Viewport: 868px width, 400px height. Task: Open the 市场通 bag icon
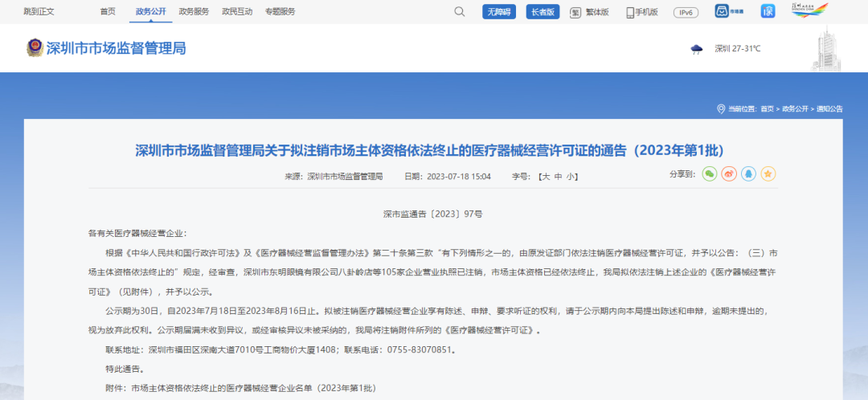[x=722, y=12]
